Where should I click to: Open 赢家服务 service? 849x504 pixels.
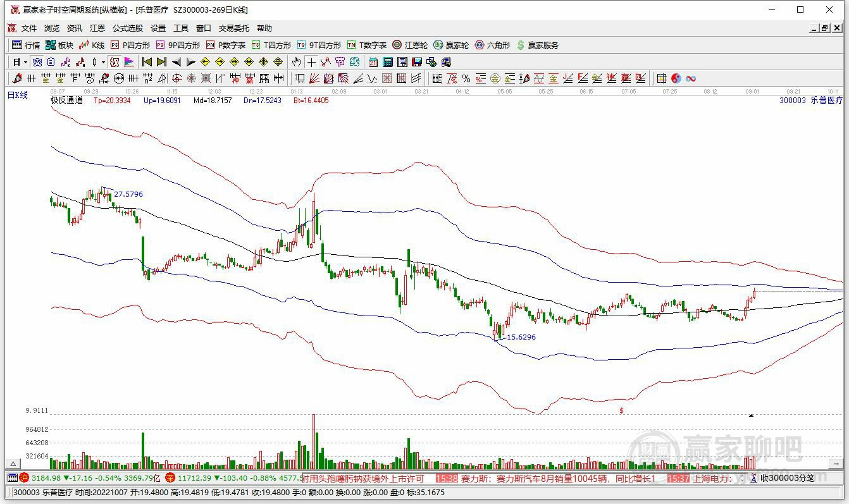(x=538, y=45)
